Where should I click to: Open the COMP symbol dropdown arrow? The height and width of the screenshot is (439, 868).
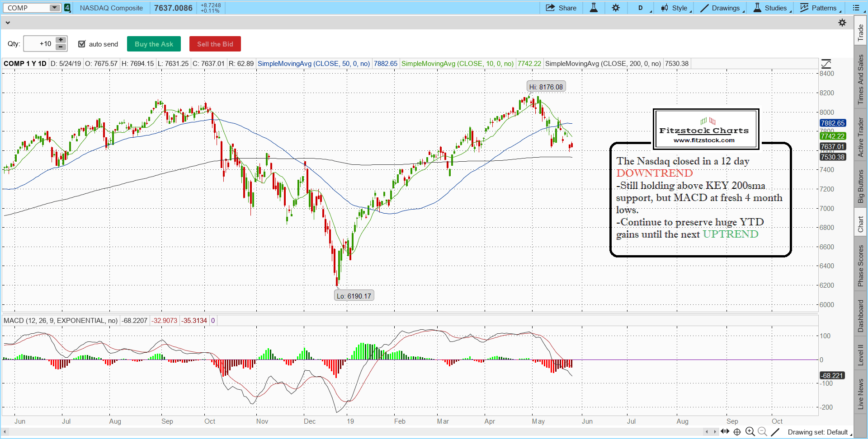(x=54, y=8)
